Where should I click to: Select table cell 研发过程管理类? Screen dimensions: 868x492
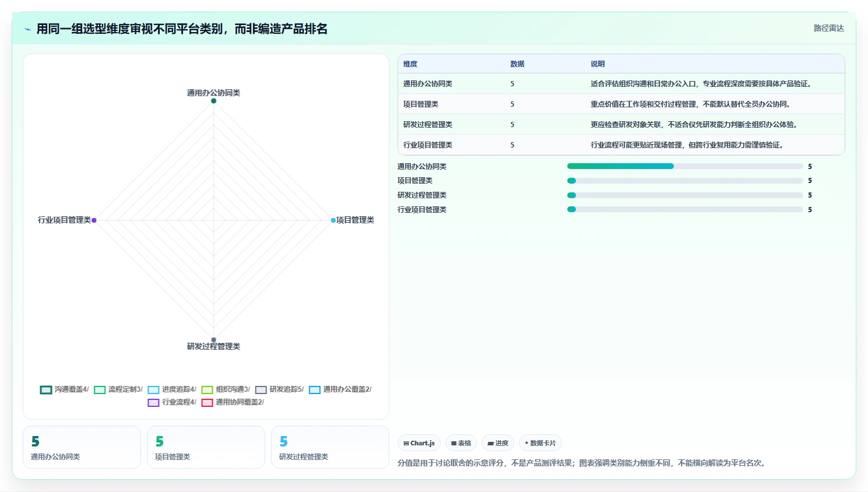point(428,125)
